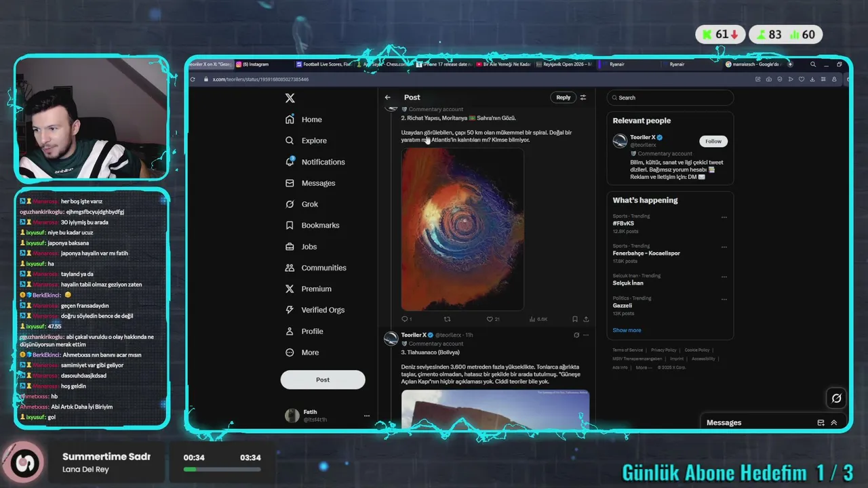Viewport: 868px width, 488px height.
Task: Share the Richat Yapısı post
Action: (x=586, y=319)
